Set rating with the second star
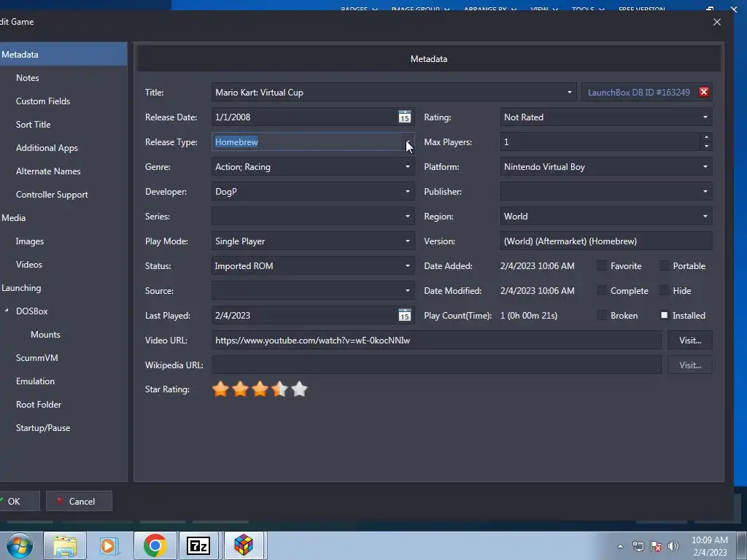Viewport: 747px width, 560px height. click(x=240, y=389)
